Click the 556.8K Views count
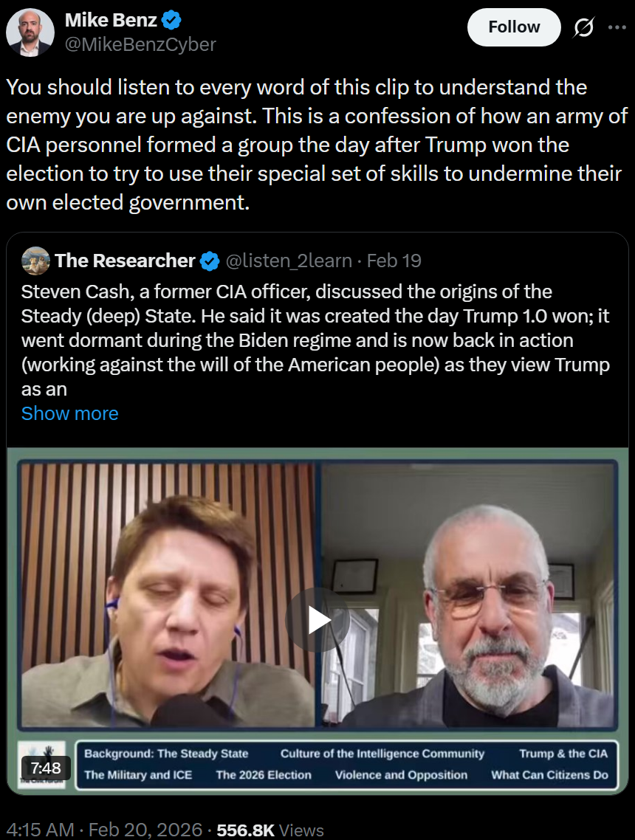The height and width of the screenshot is (840, 635). click(x=270, y=830)
